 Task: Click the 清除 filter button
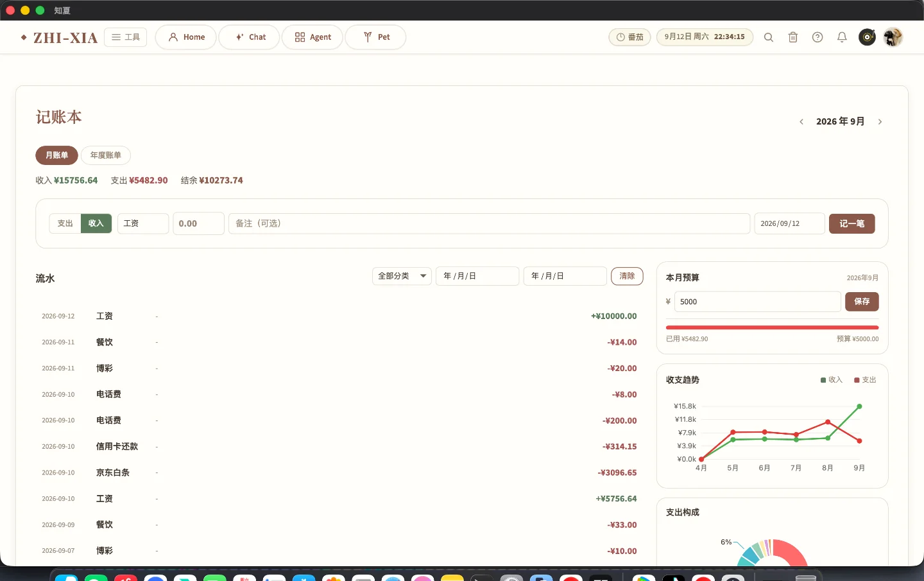pos(627,276)
